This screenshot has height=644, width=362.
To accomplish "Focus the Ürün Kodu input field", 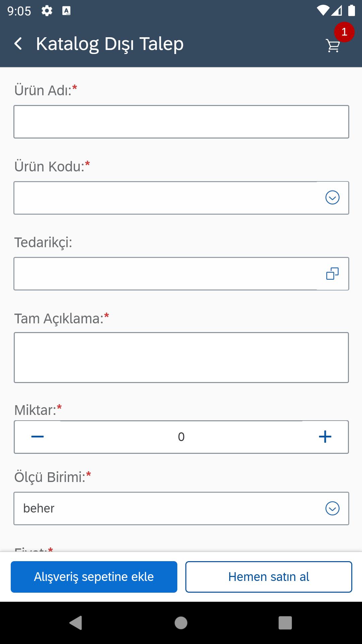I will [x=166, y=198].
